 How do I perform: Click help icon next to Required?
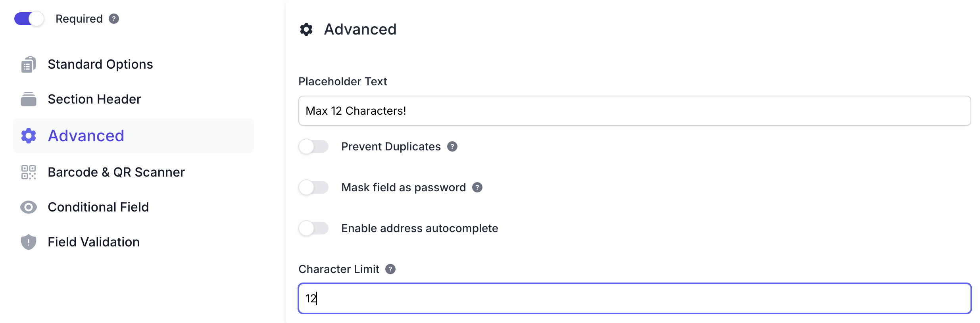(x=114, y=19)
